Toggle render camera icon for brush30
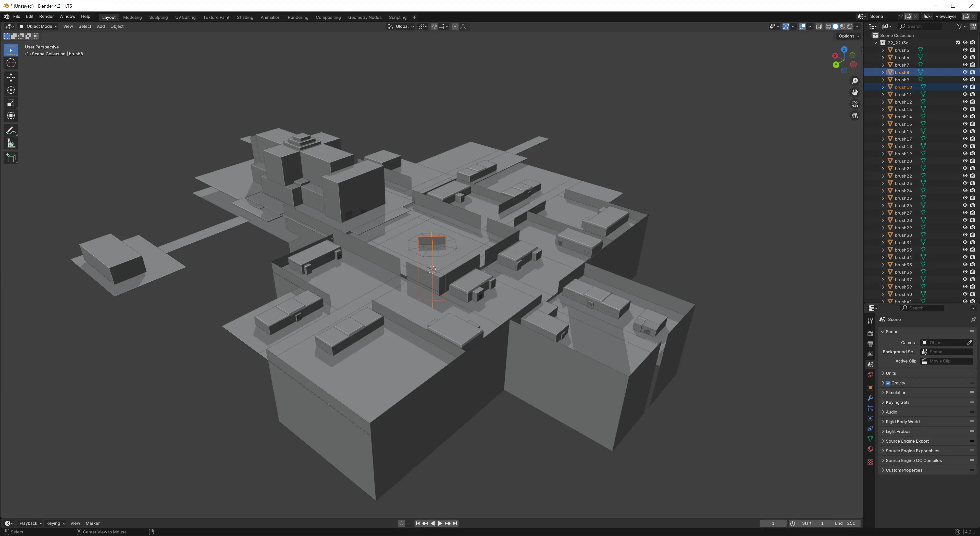The height and width of the screenshot is (536, 980). tap(972, 235)
